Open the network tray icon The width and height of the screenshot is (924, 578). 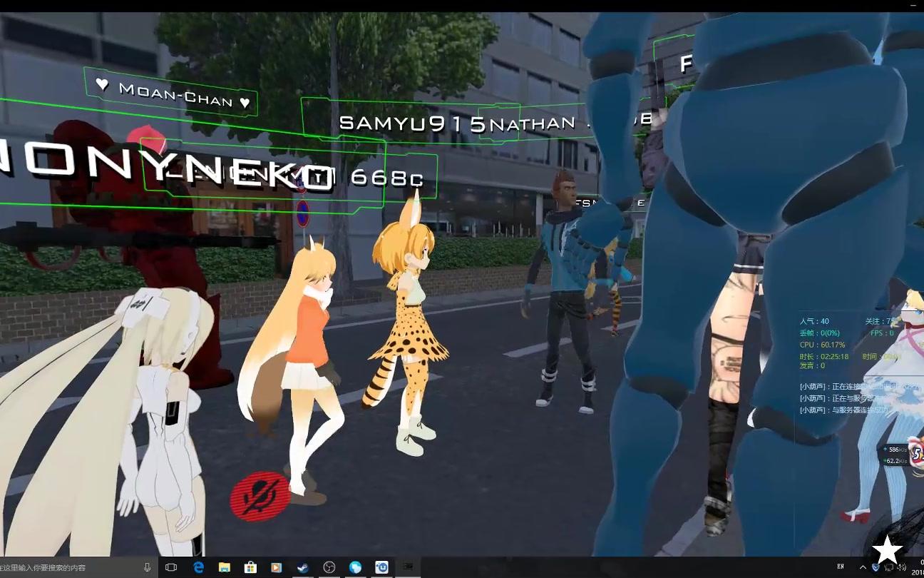[x=888, y=568]
